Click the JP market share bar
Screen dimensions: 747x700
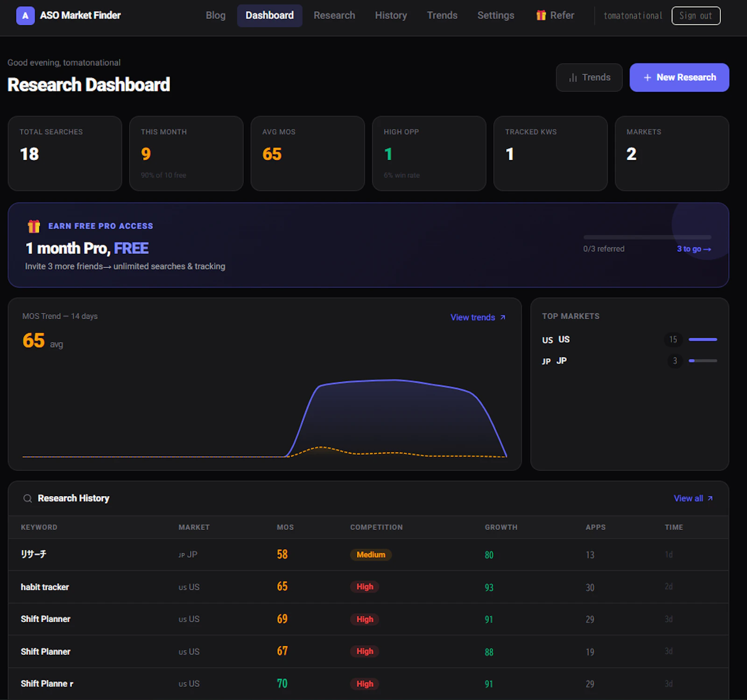click(x=703, y=361)
